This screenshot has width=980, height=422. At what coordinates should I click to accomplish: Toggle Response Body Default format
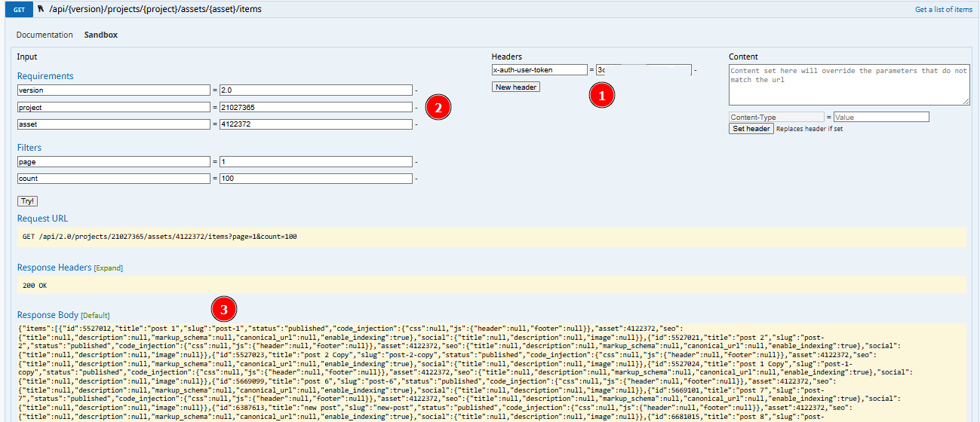click(x=96, y=315)
